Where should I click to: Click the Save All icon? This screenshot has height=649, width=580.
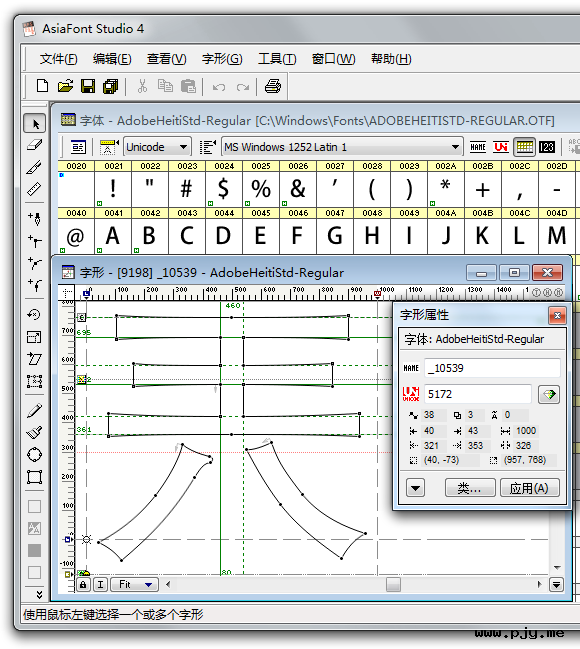tap(111, 86)
